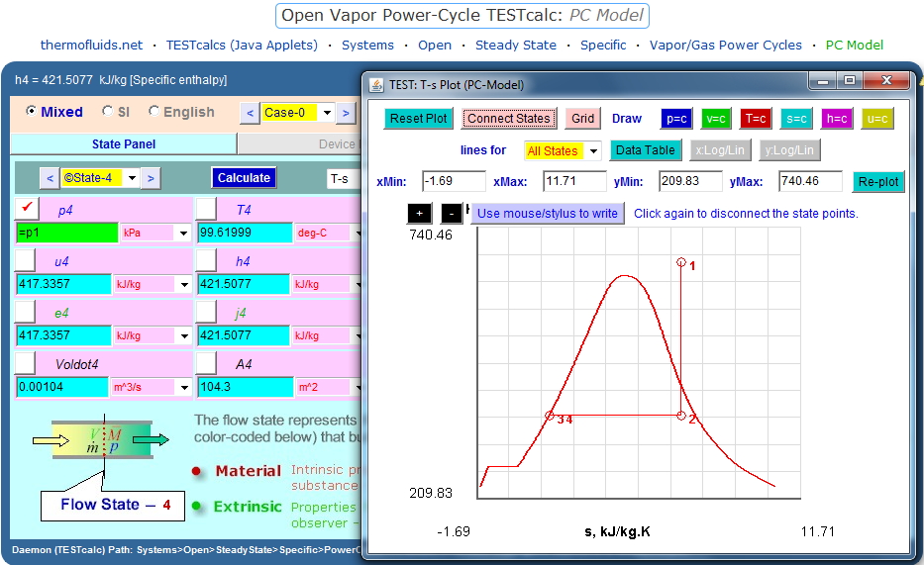
Task: Open the State-4 dropdown
Action: coord(132,178)
